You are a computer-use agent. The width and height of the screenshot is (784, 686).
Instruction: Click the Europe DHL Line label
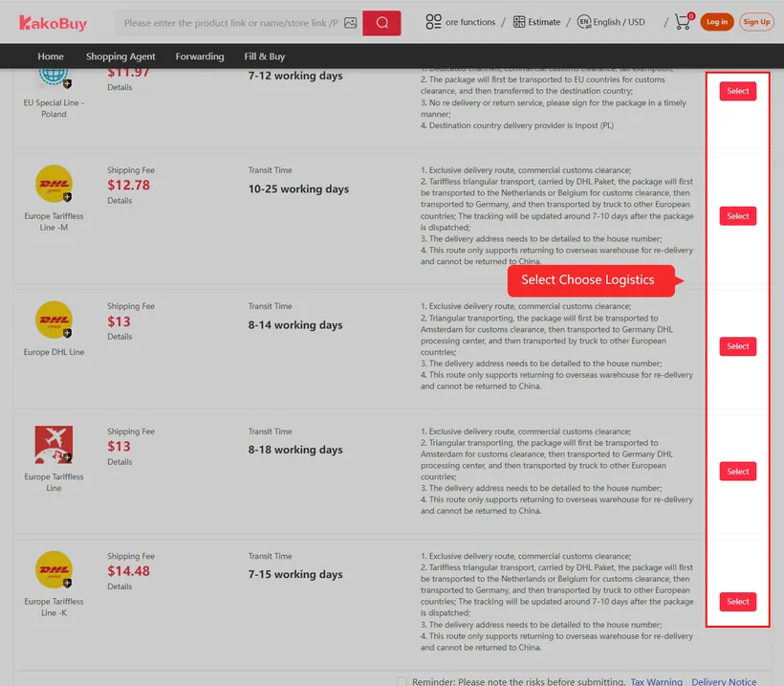pyautogui.click(x=54, y=352)
